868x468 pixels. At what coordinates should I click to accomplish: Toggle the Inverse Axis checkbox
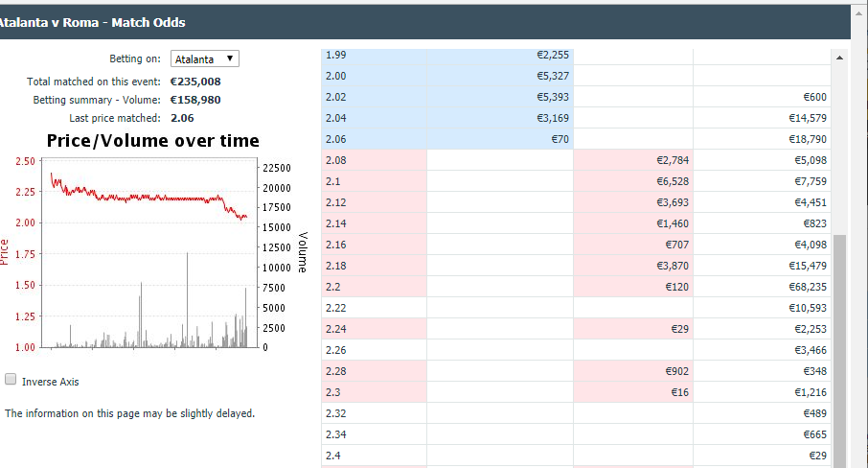point(11,380)
